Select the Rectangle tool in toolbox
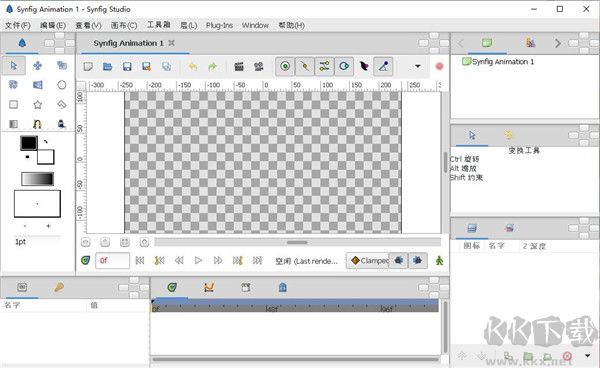Viewport: 600px width, 368px height. 13,104
